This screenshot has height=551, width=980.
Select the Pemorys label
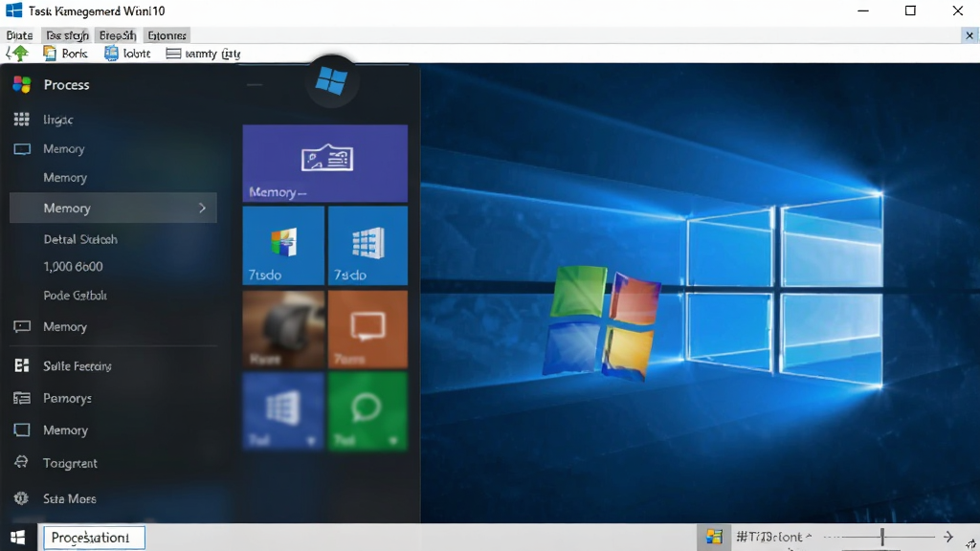pyautogui.click(x=68, y=399)
